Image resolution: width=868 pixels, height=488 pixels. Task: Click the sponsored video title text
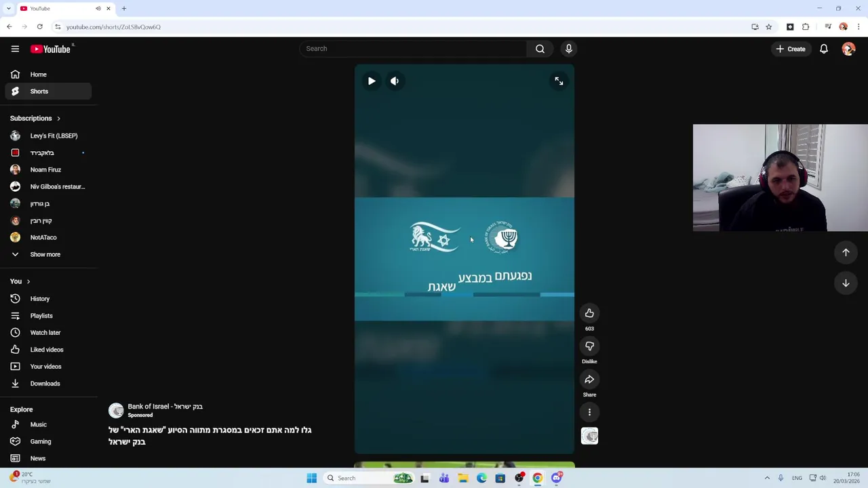point(210,436)
